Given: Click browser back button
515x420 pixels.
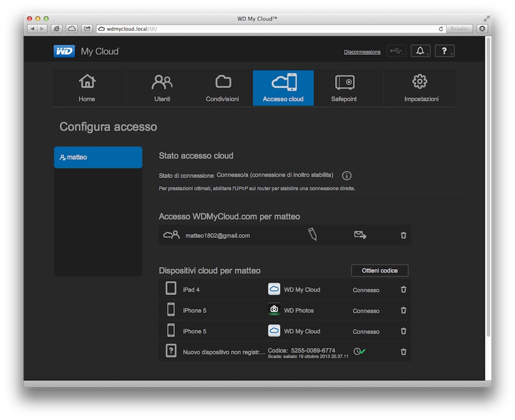Looking at the screenshot, I should pos(32,29).
